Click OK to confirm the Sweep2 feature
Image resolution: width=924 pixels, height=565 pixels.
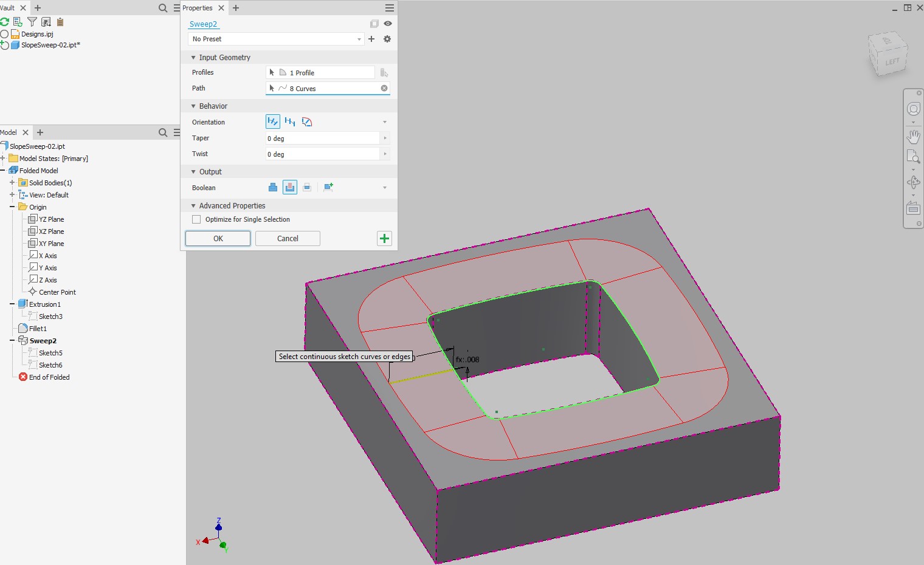(217, 238)
